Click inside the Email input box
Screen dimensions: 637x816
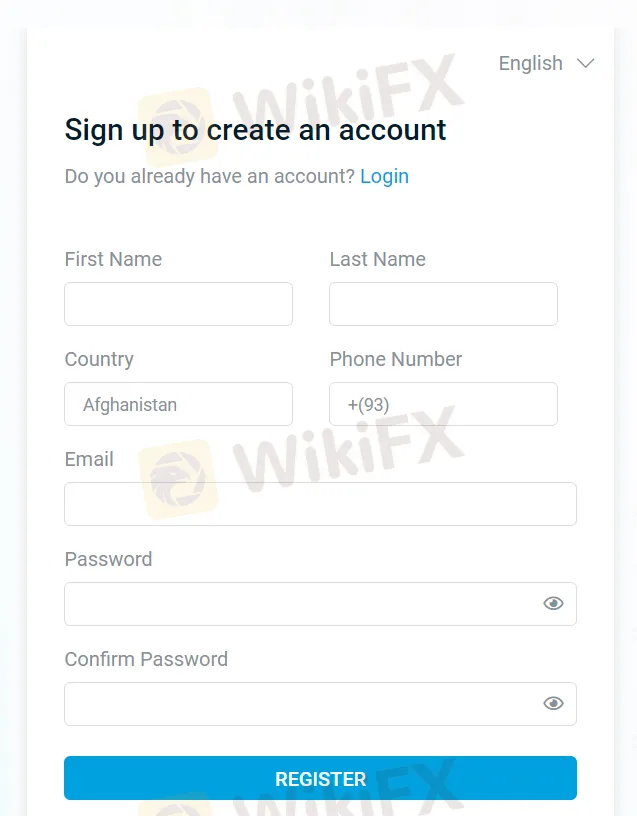[320, 504]
